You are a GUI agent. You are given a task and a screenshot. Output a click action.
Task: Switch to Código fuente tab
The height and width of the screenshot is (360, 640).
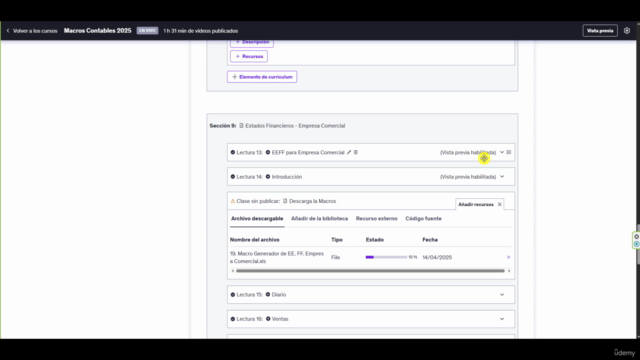pyautogui.click(x=423, y=219)
